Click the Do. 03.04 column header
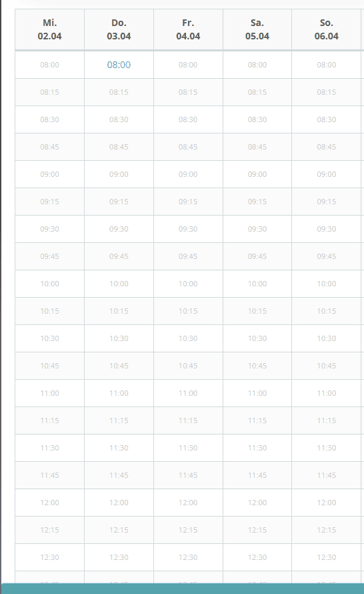The height and width of the screenshot is (594, 364). [119, 29]
